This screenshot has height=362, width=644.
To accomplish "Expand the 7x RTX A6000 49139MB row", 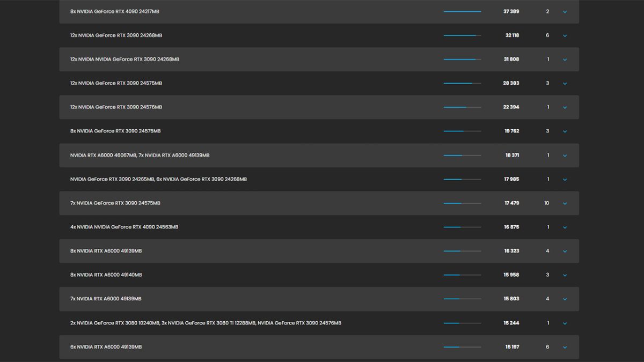I will (x=565, y=299).
